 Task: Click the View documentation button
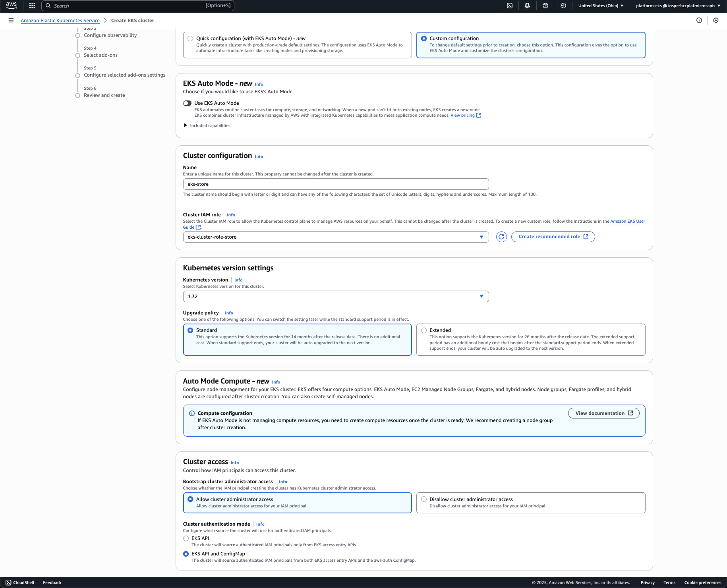click(603, 413)
